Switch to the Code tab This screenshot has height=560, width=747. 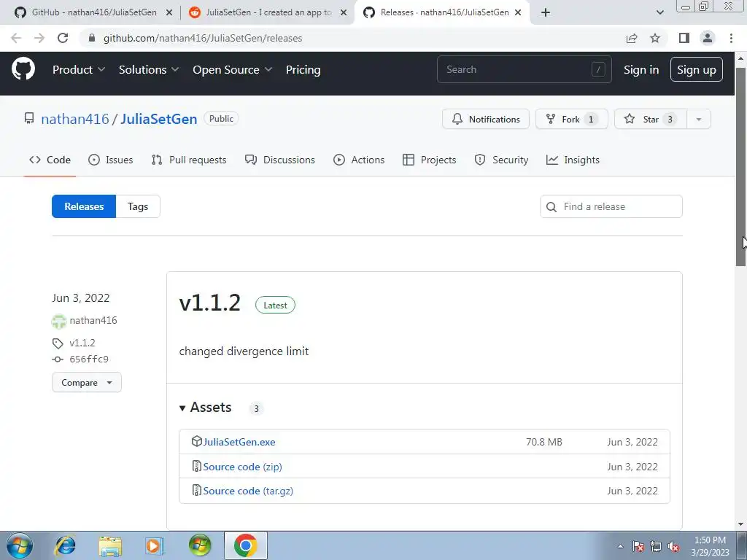[x=50, y=160]
